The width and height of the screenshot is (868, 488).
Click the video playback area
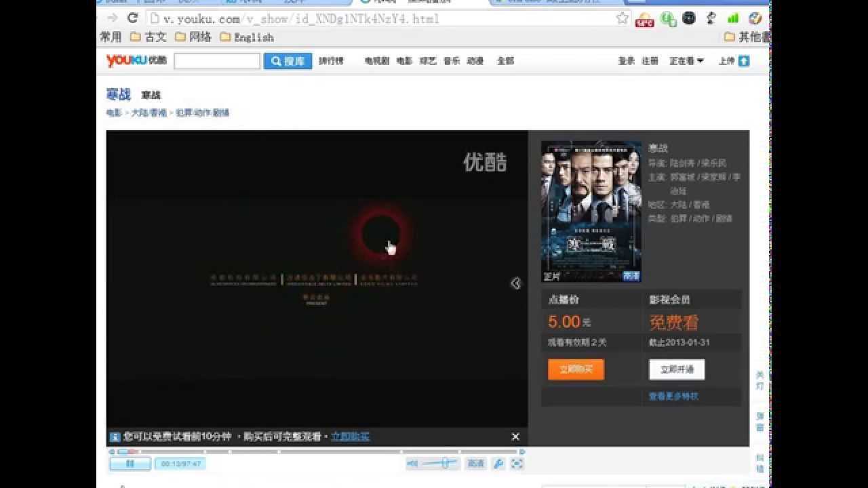(317, 279)
